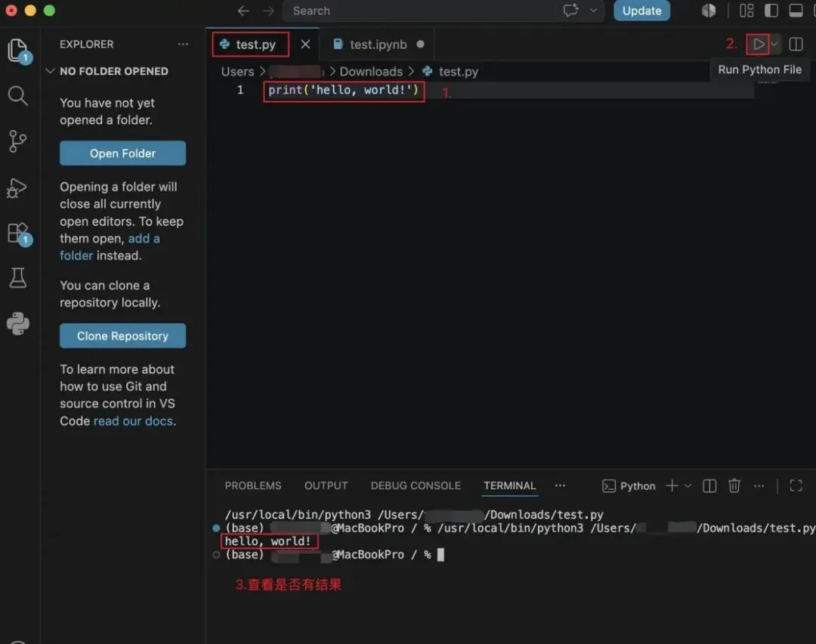Toggle the bottom panel visibility

[796, 11]
